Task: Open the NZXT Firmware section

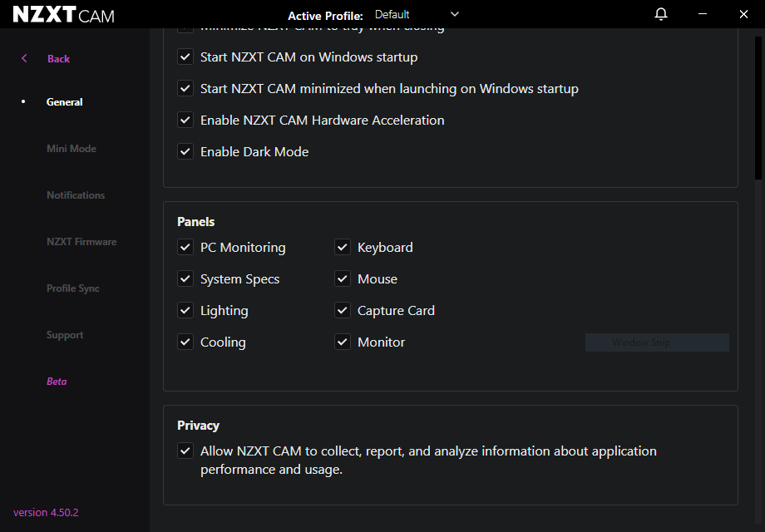Action: pyautogui.click(x=81, y=241)
